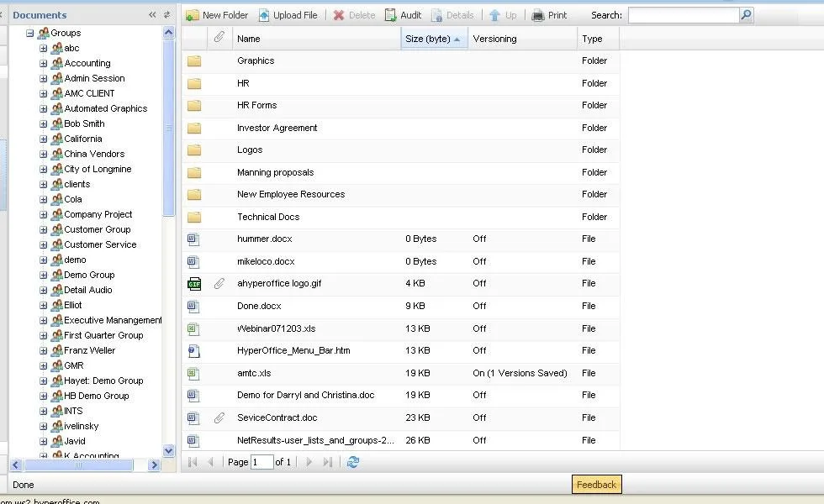Click the attachment paperclip column header

coord(219,37)
